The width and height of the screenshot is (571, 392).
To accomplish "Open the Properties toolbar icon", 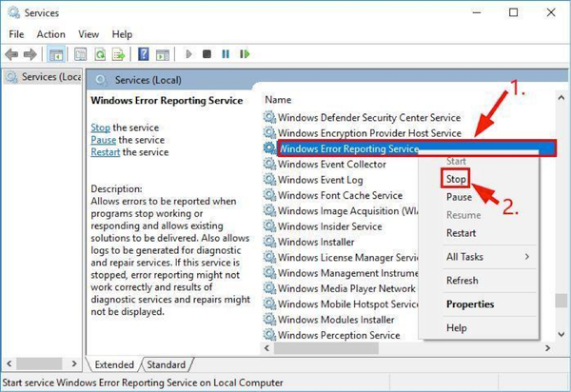I will 81,54.
